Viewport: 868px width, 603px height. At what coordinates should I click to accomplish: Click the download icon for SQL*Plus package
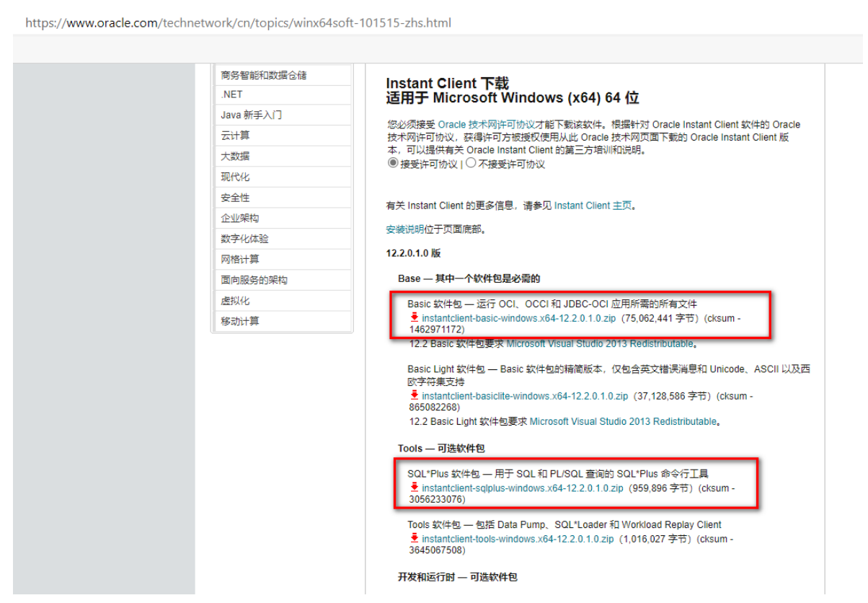pyautogui.click(x=415, y=488)
